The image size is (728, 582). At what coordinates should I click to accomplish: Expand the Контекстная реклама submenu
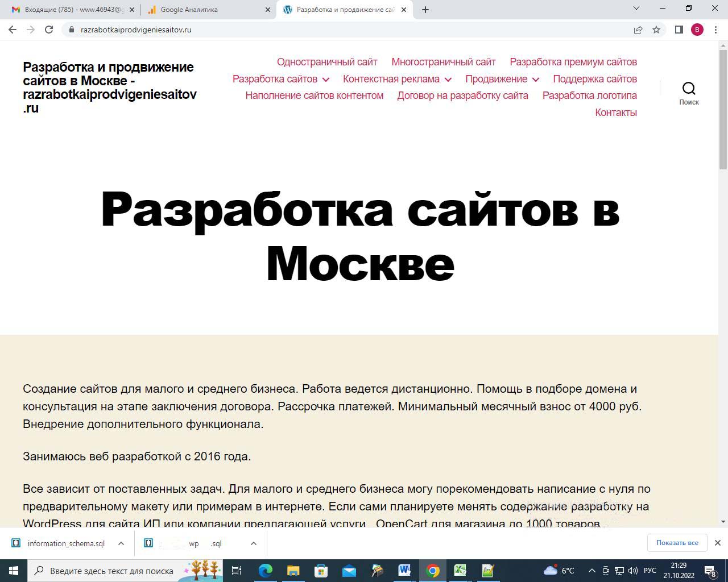tap(448, 80)
